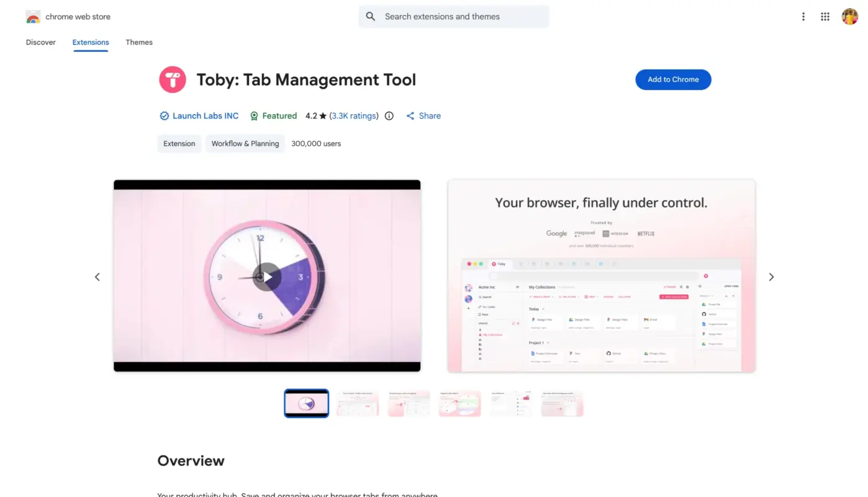Click the 'Toby: Tab Management Tool' heading
Viewport: 868px width, 497px height.
[306, 80]
